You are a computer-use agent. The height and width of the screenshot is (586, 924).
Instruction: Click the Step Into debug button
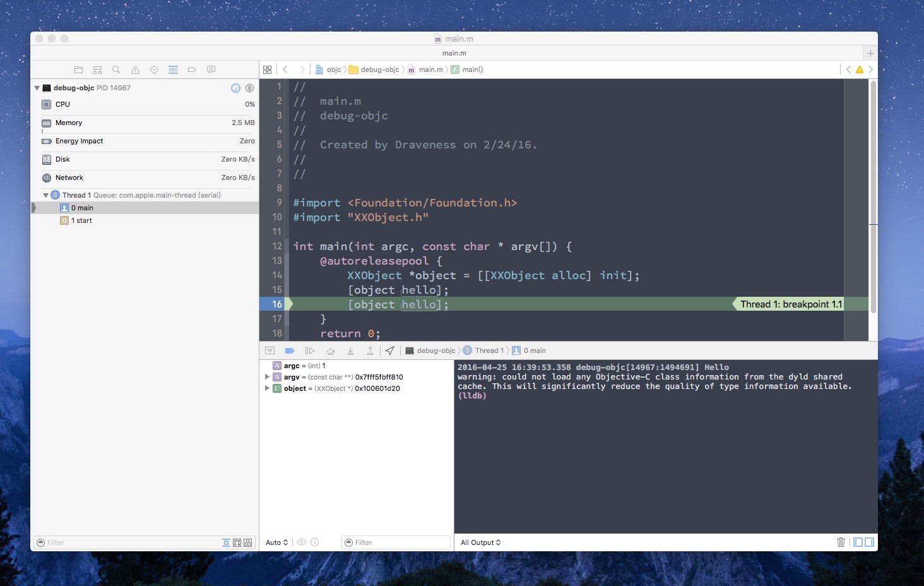[350, 350]
